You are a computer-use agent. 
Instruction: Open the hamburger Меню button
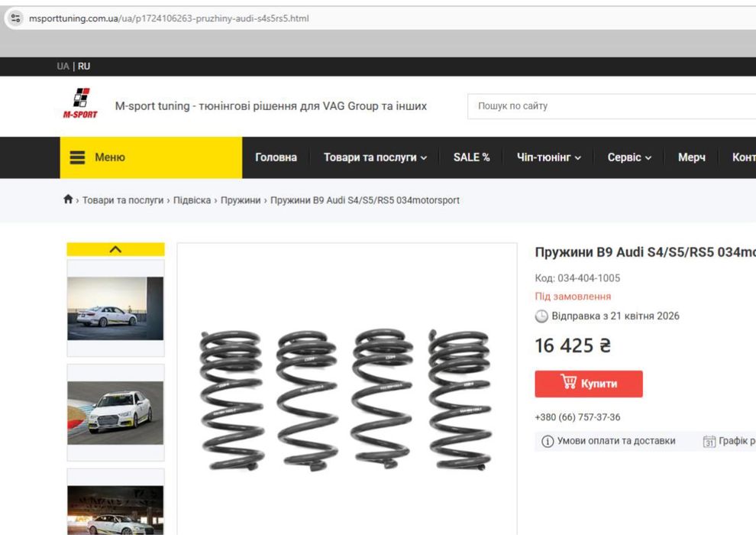[151, 157]
